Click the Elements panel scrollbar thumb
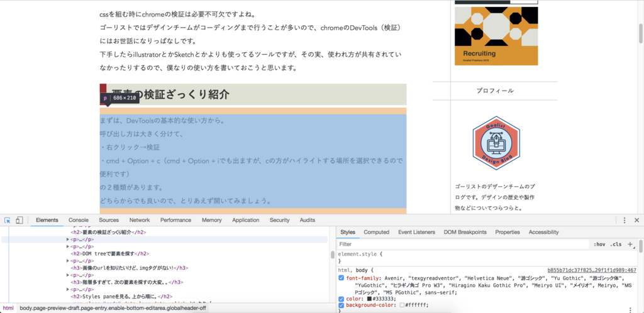 [x=332, y=255]
